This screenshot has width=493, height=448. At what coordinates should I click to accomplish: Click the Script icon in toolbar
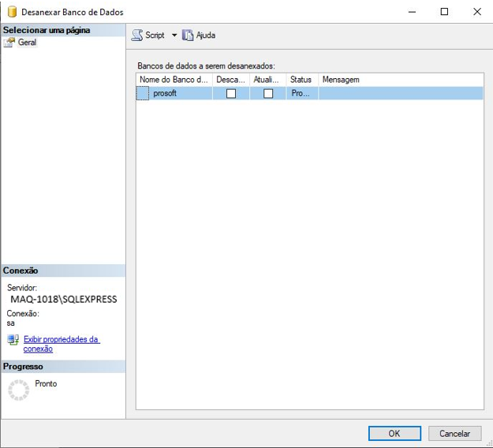[x=137, y=35]
